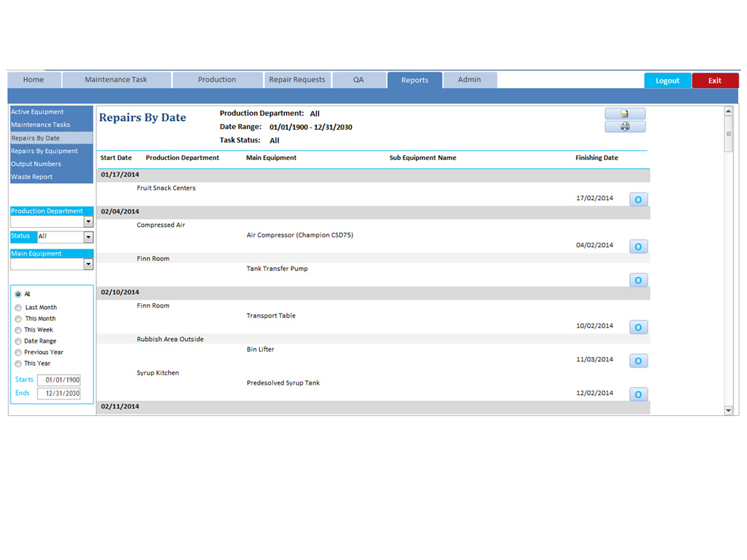Select the Reports tab
The width and height of the screenshot is (747, 560).
pos(415,80)
